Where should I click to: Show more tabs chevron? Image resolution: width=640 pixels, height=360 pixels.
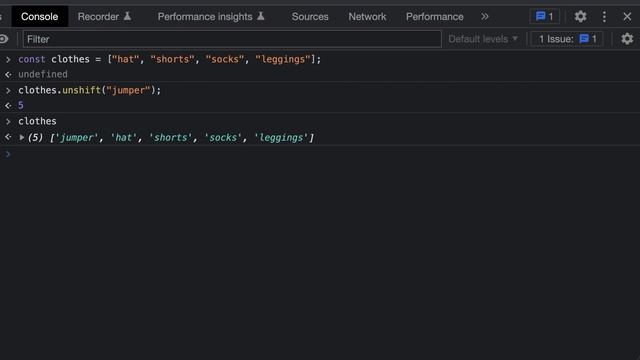point(484,16)
